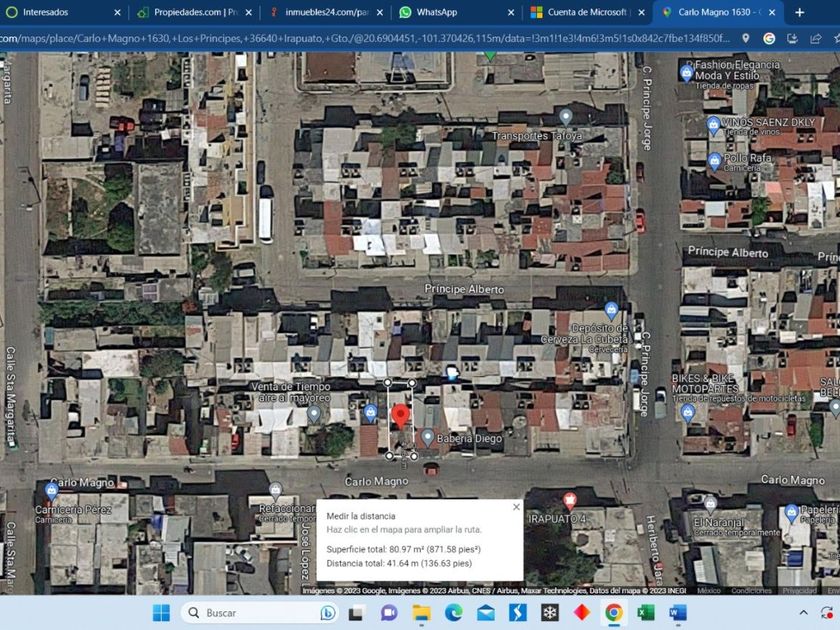Close the Interesados tab

click(x=117, y=12)
